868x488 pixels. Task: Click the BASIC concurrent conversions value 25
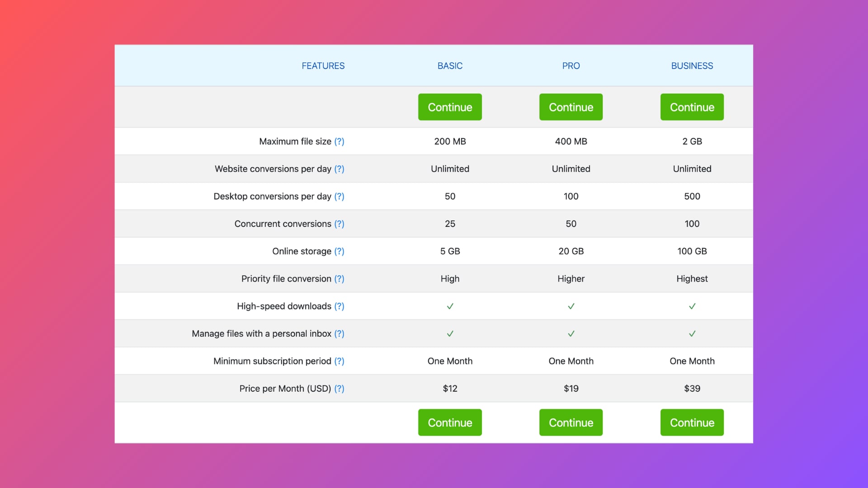[x=450, y=224]
